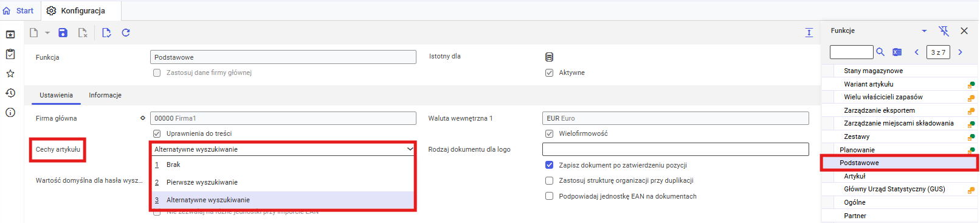
Task: Open the Favorites star sidebar icon
Action: tap(10, 74)
